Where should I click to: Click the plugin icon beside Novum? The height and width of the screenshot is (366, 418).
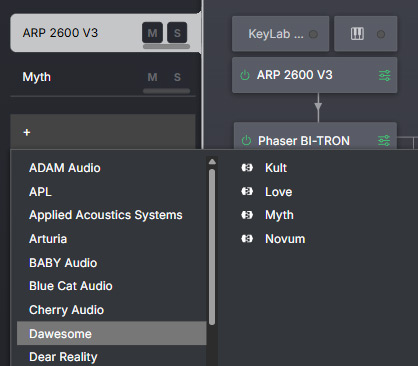247,239
